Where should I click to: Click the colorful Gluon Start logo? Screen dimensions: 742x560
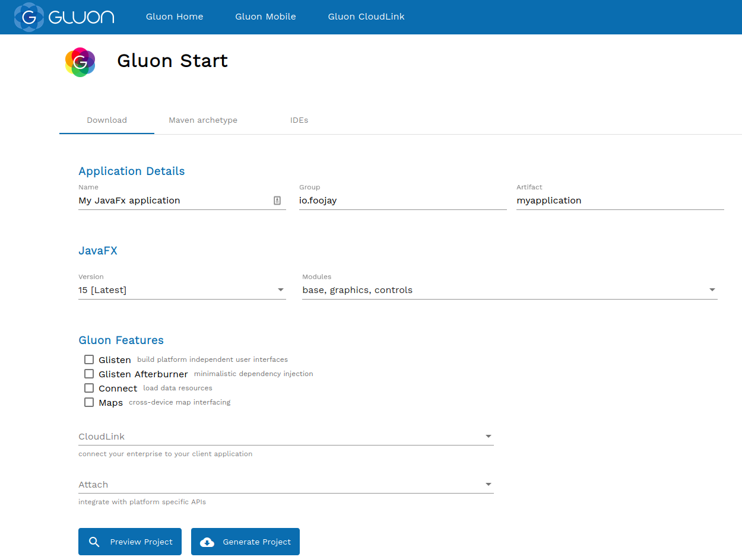click(80, 62)
